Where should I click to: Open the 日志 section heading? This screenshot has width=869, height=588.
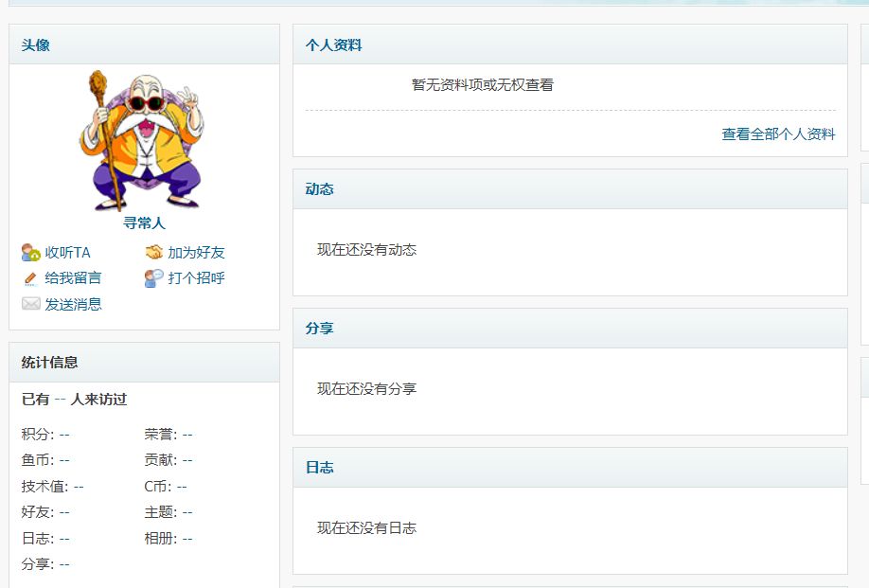tap(319, 468)
